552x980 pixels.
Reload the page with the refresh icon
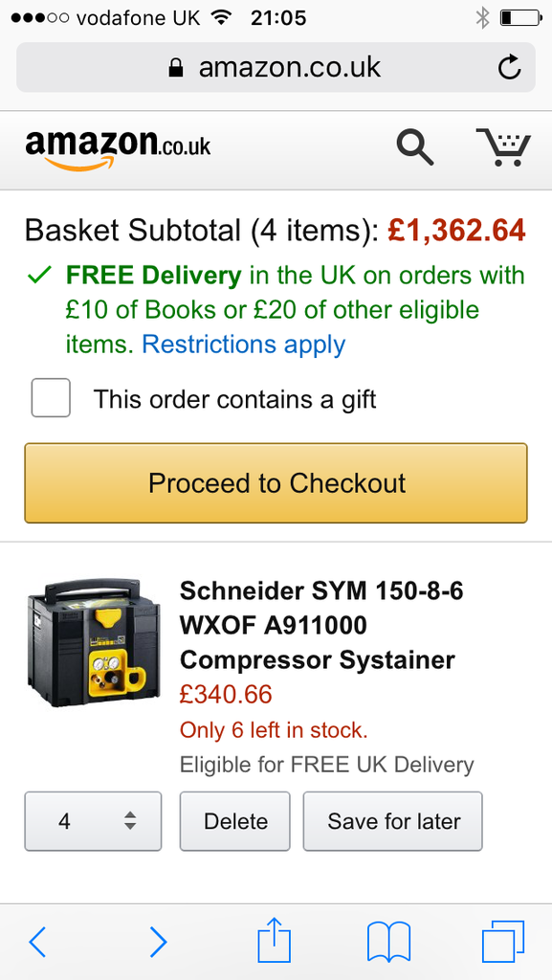[x=510, y=68]
